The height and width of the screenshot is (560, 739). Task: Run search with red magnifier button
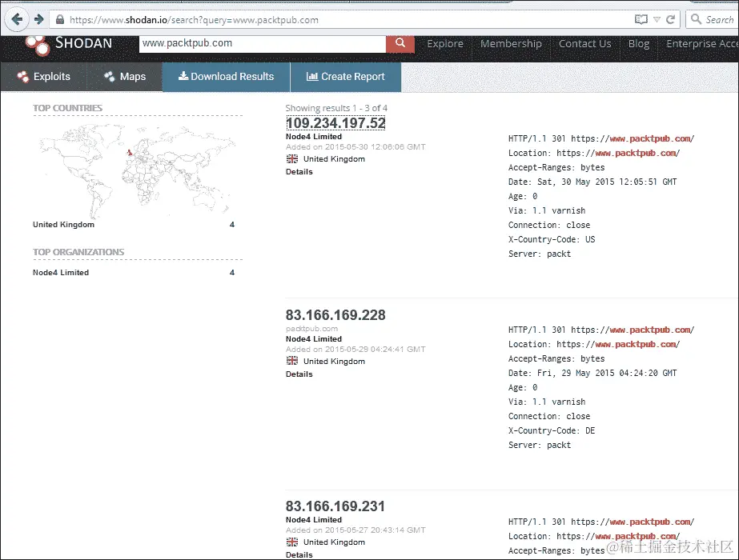pyautogui.click(x=400, y=43)
